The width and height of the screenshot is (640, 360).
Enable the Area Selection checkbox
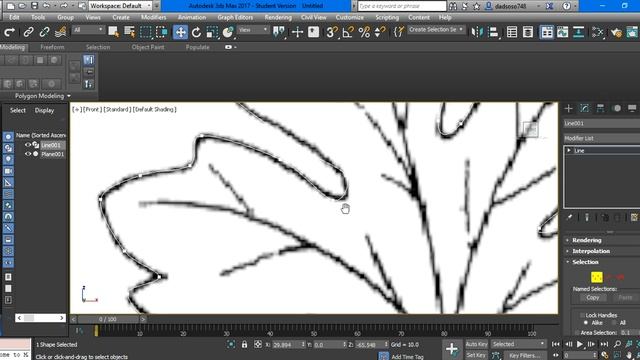[577, 333]
